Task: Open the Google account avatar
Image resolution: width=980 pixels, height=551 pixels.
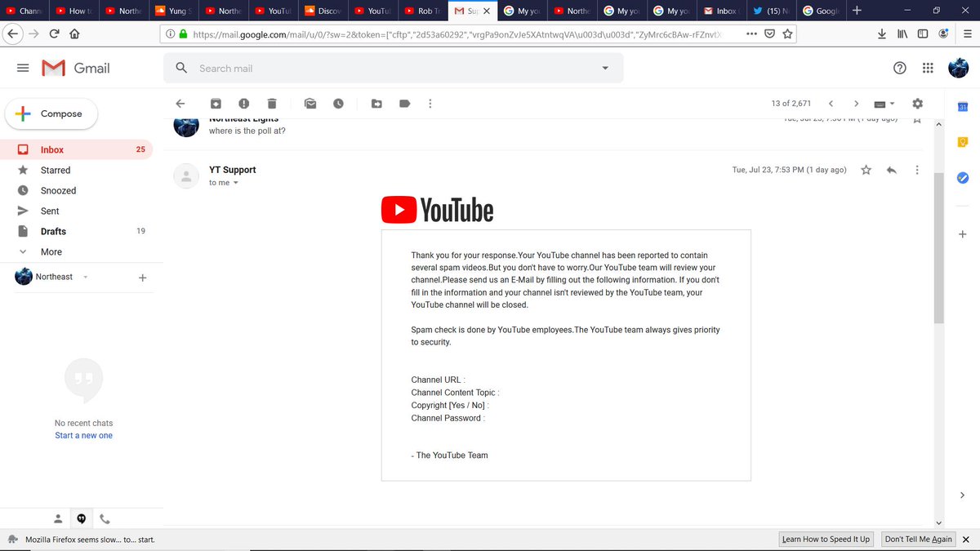Action: (x=958, y=69)
